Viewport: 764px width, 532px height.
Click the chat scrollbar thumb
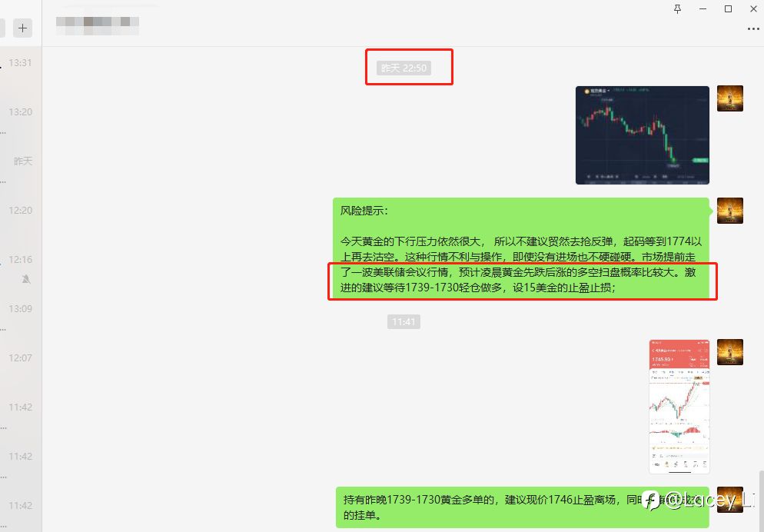[761, 500]
